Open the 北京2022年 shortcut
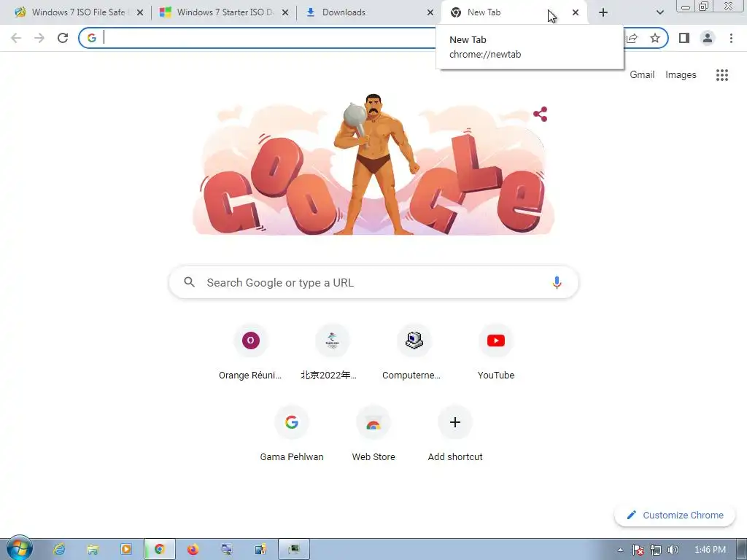This screenshot has height=560, width=747. [333, 352]
